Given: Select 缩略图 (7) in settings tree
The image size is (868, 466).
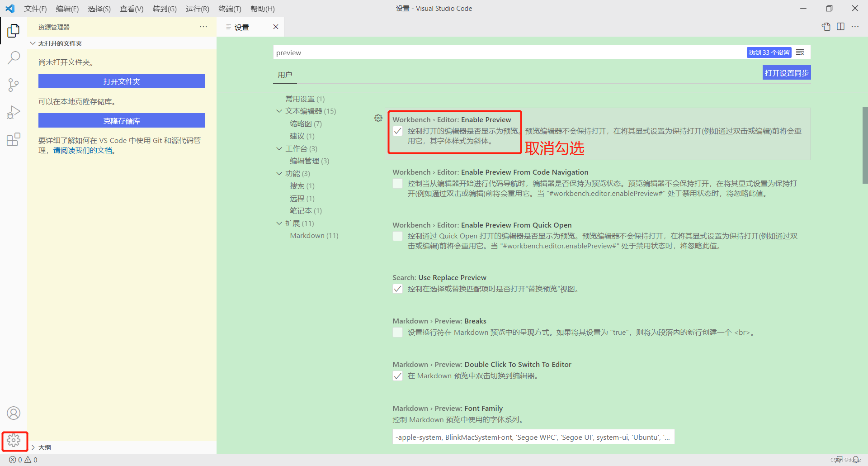Looking at the screenshot, I should point(306,124).
